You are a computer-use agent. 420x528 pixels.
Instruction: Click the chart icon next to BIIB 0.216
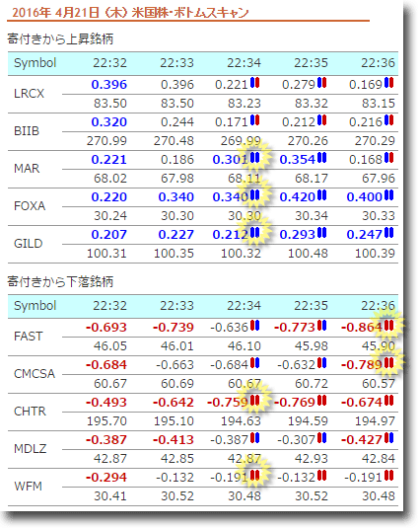tap(389, 120)
